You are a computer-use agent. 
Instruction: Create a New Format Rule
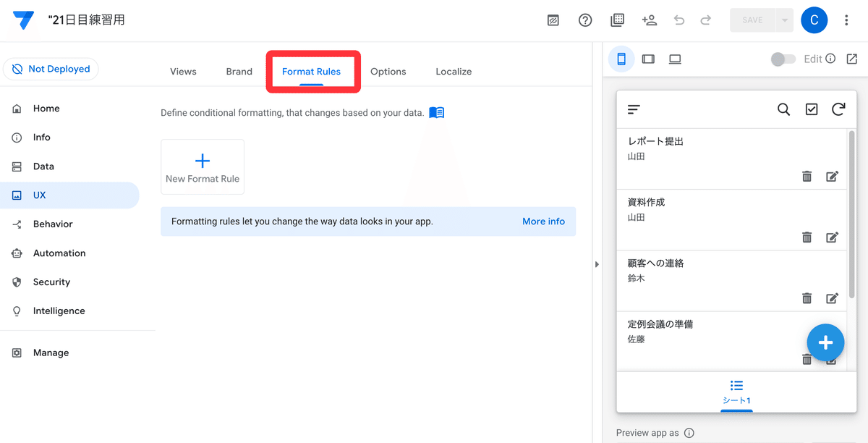[203, 166]
